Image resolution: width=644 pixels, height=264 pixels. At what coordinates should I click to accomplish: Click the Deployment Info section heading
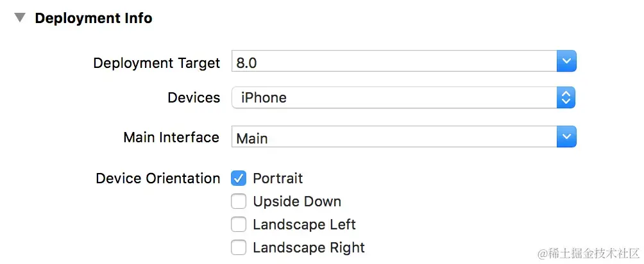pyautogui.click(x=94, y=18)
